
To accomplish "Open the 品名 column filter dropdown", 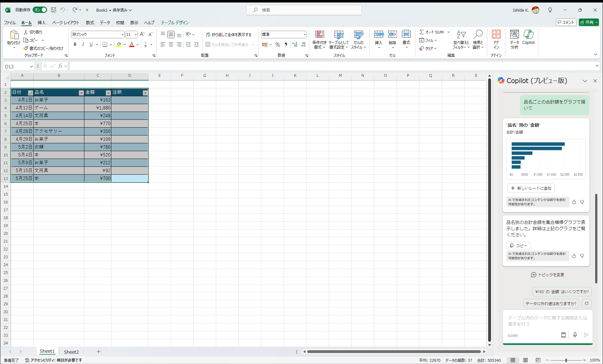I will pyautogui.click(x=81, y=92).
